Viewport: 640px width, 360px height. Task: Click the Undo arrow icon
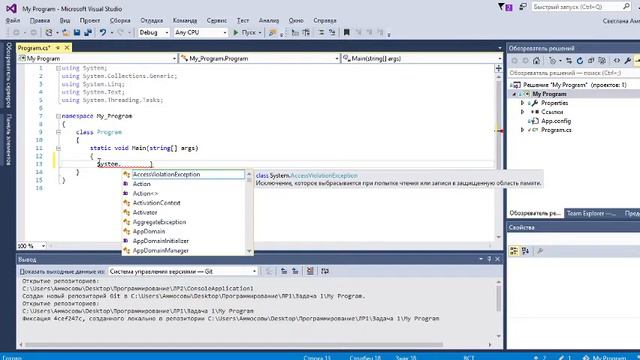click(x=103, y=32)
